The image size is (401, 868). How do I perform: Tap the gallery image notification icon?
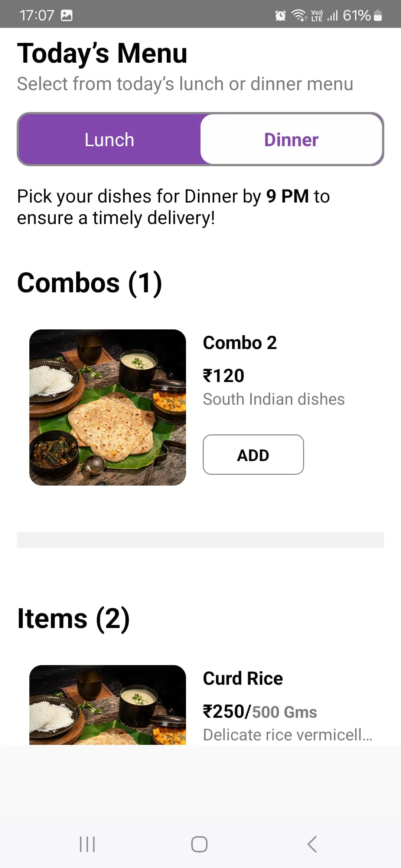coord(66,16)
